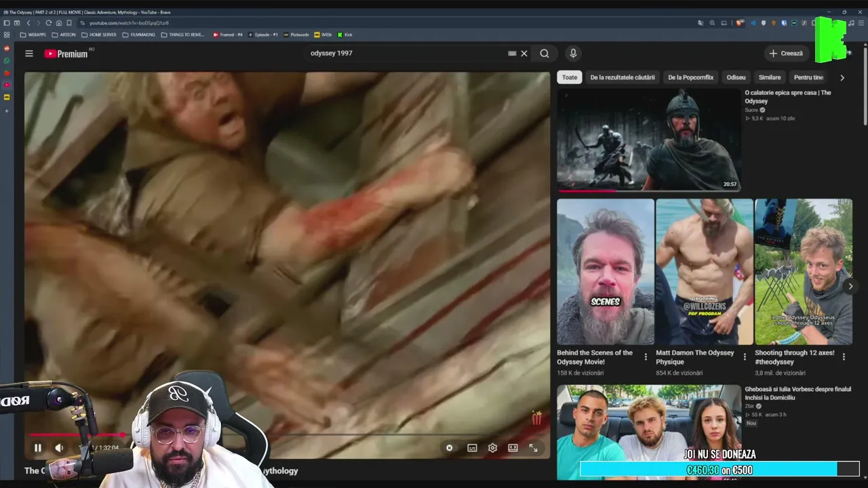Open the 'Episode - #1' bookmark
The width and height of the screenshot is (868, 488).
[x=264, y=35]
